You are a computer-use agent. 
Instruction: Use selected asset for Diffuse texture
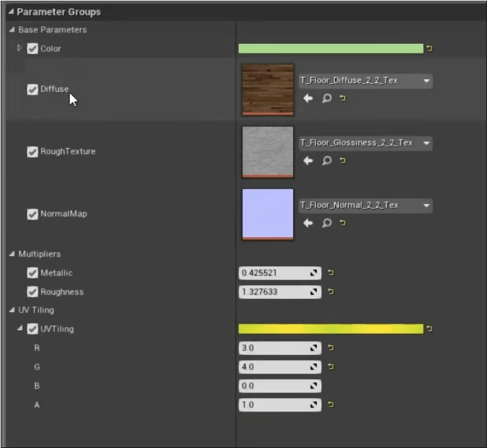point(308,99)
